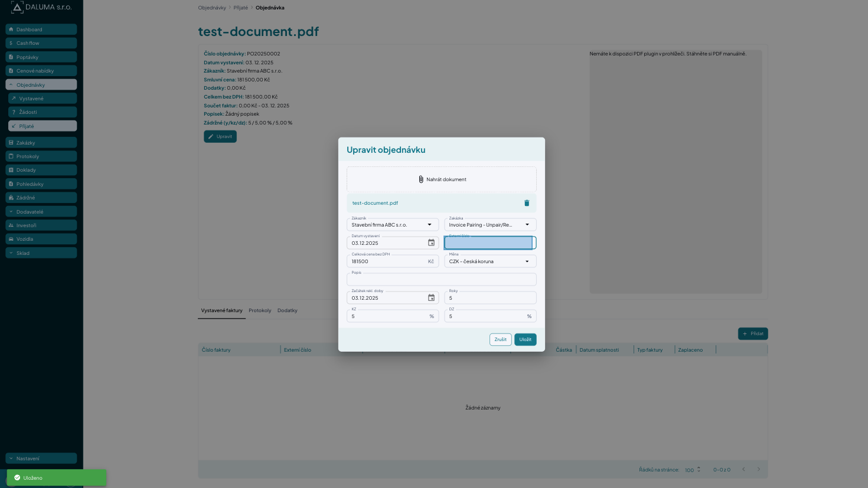Open Doklady sidebar item
Screen dimensions: 868x488
(41, 170)
